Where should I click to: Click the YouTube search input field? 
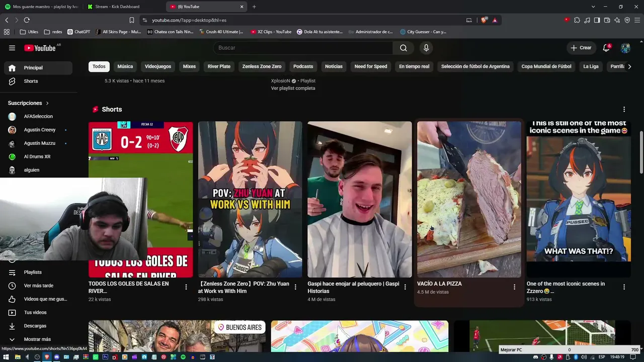point(303,48)
